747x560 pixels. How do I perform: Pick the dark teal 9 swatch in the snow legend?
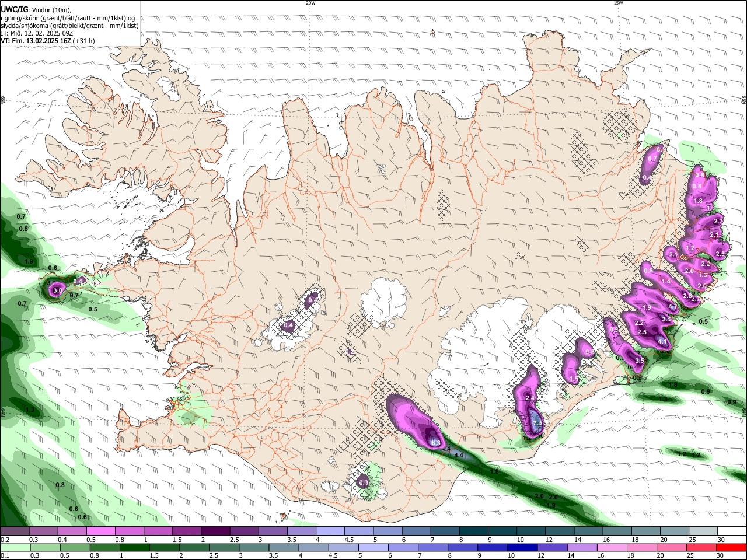click(x=502, y=531)
